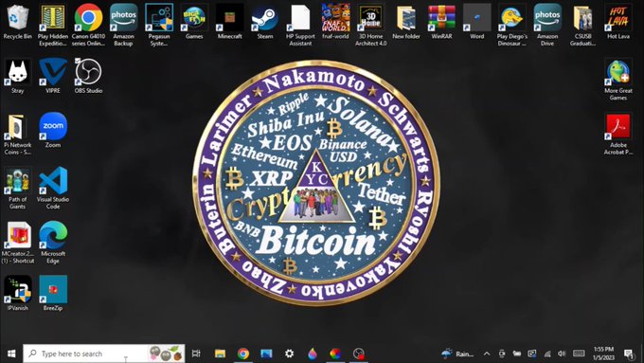Launch the fnaf-world shortcut

[x=335, y=22]
